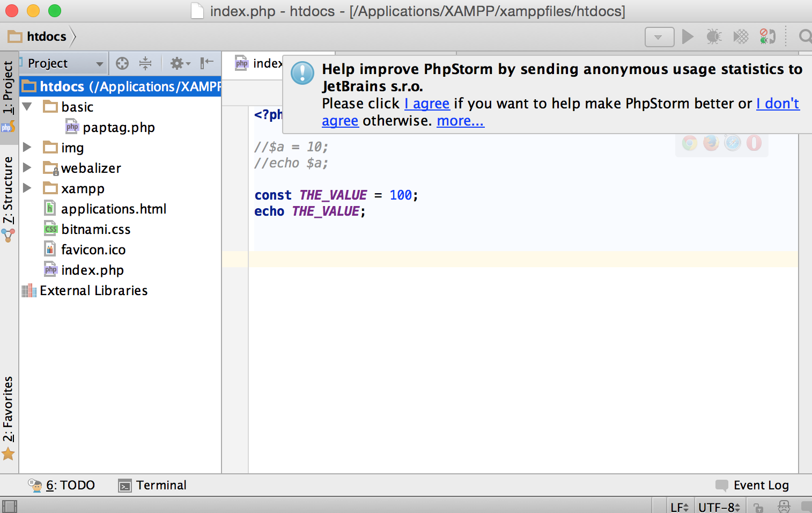812x513 pixels.
Task: Click the I agree link
Action: click(x=427, y=104)
